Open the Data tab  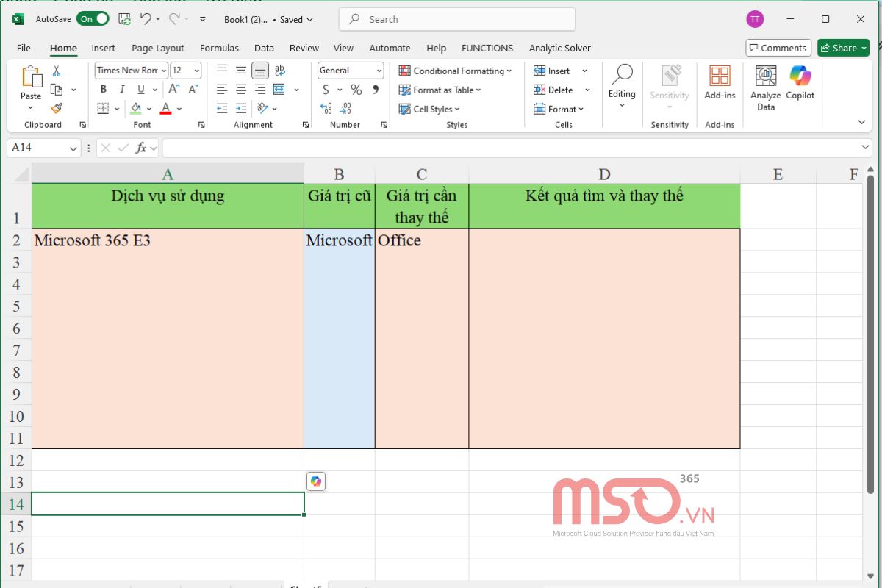[x=264, y=48]
